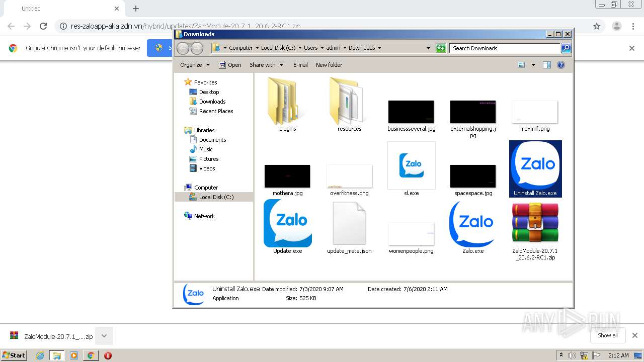Open new Chrome tab
Image resolution: width=644 pixels, height=362 pixels.
[x=136, y=9]
